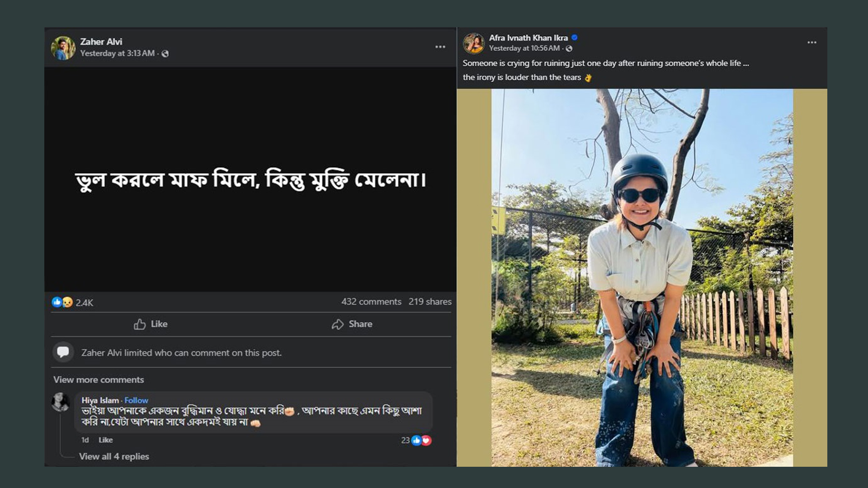Open reaction emojis beside 2.4K count
Viewport: 868px width, 488px height.
coord(62,302)
